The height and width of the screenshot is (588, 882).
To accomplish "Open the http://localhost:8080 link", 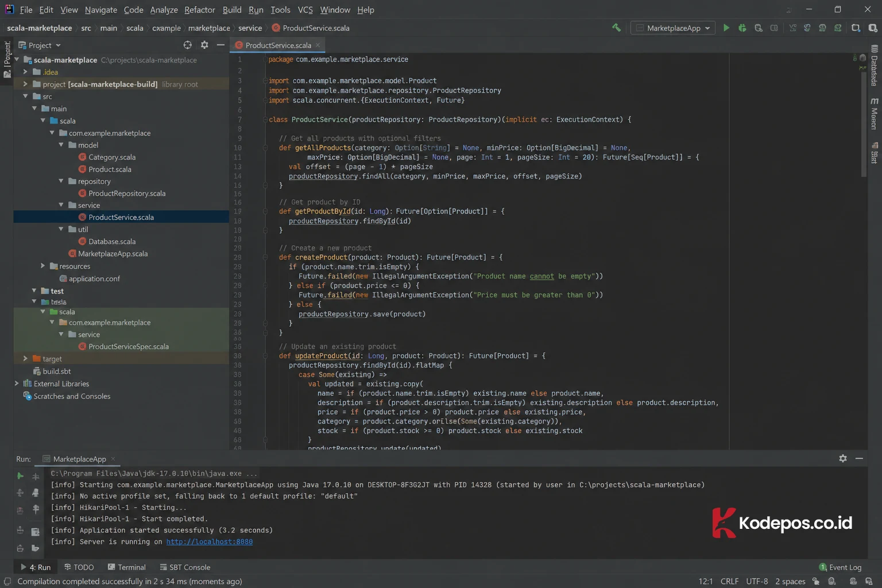I will (210, 541).
